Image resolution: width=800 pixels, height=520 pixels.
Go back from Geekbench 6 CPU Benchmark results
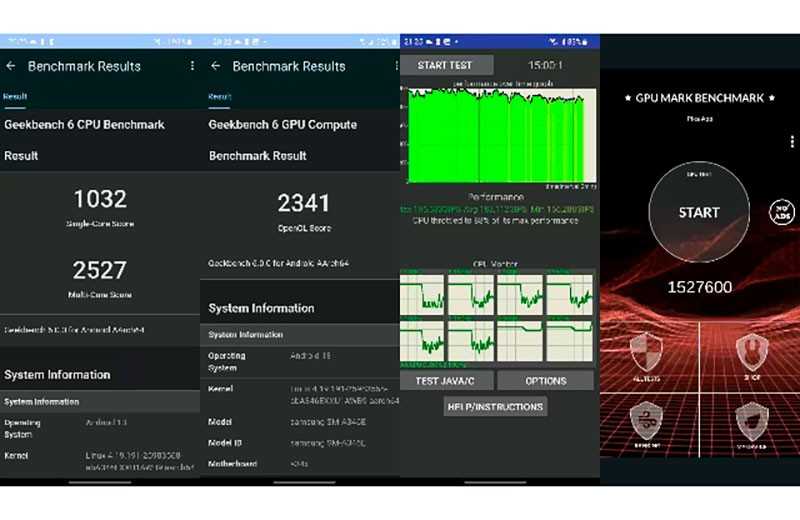[x=11, y=66]
